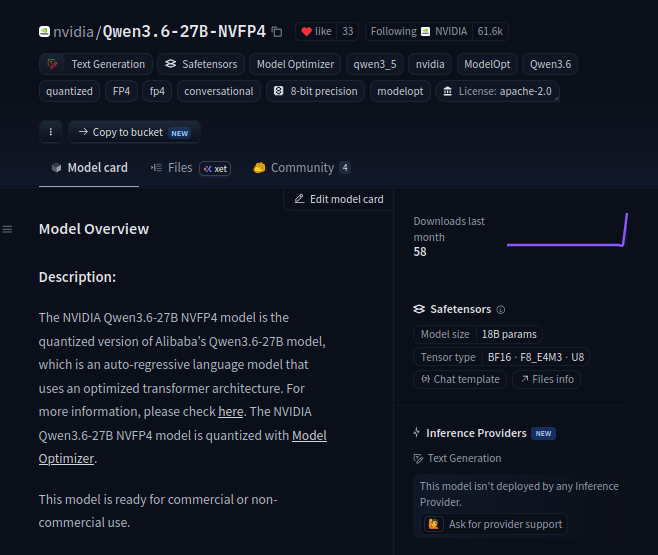Select the Qwen3.6 tag
658x555 pixels.
point(550,64)
